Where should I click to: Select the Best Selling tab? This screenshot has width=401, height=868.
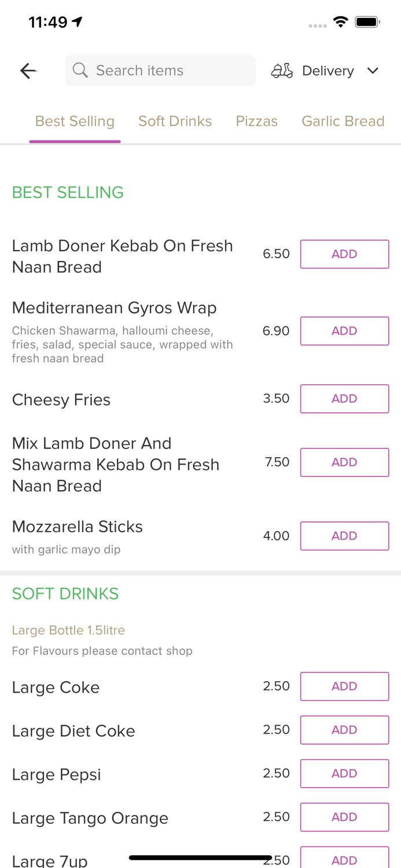(x=75, y=121)
